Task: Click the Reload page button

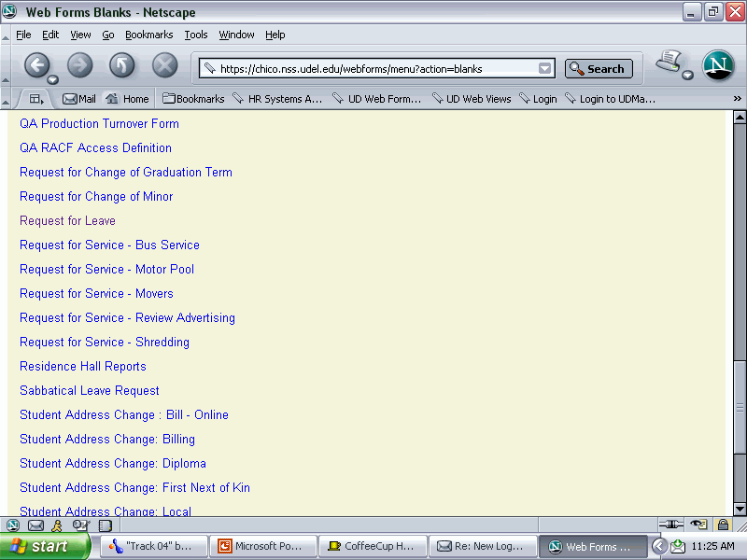Action: (122, 65)
